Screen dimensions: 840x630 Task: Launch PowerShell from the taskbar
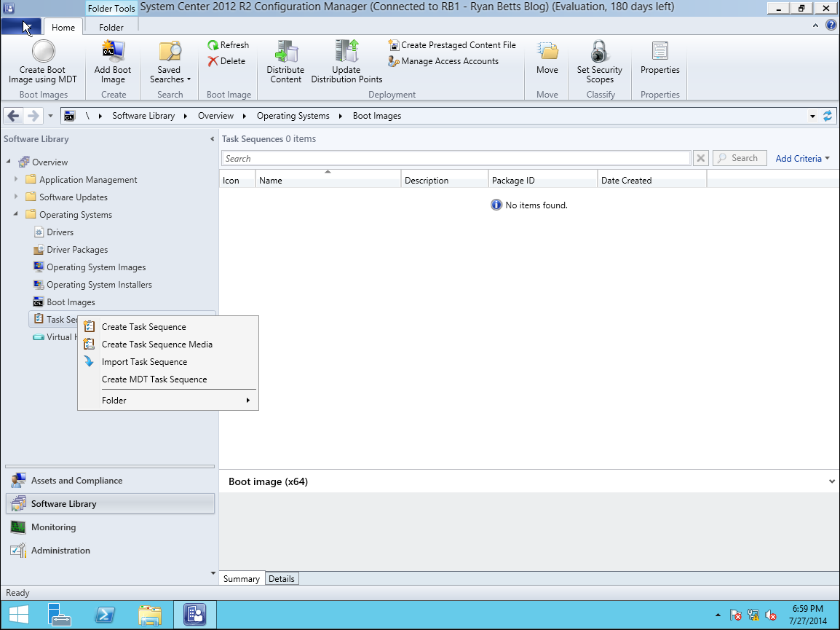click(x=105, y=615)
